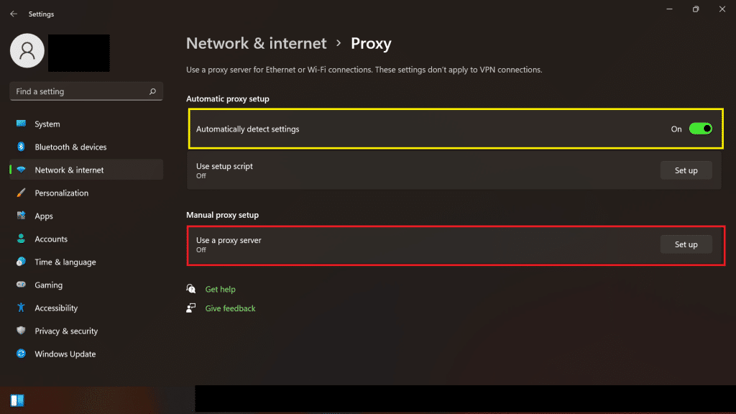Set up a manual proxy server
The image size is (736, 414).
[x=686, y=245]
